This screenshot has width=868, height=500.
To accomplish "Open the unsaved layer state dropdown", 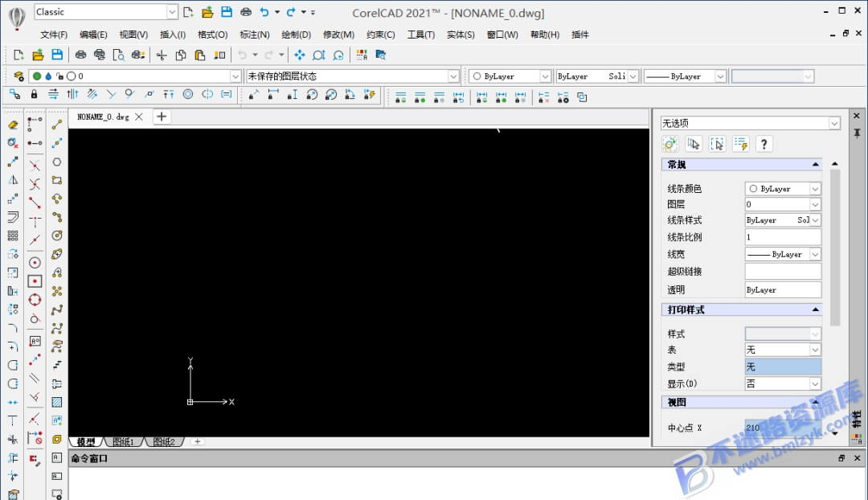I will 453,76.
